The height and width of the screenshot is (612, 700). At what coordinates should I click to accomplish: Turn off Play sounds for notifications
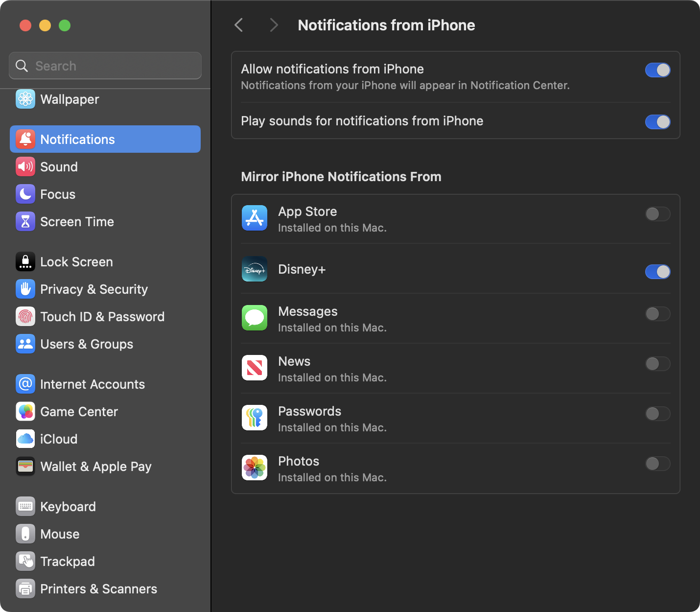click(x=657, y=122)
